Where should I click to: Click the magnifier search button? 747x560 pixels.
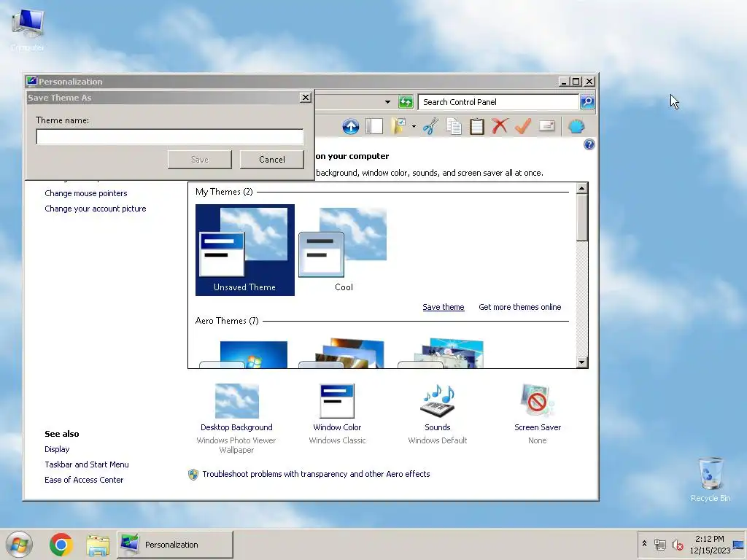[587, 102]
